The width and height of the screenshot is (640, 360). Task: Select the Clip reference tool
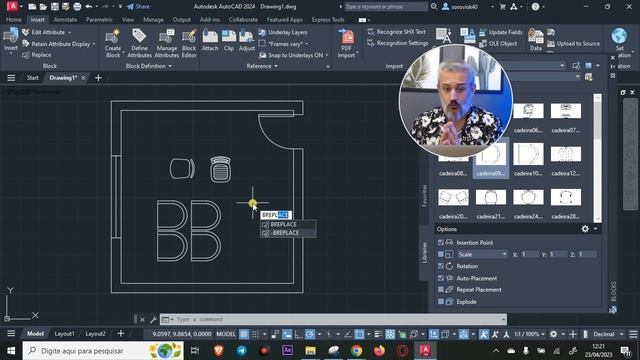click(229, 40)
